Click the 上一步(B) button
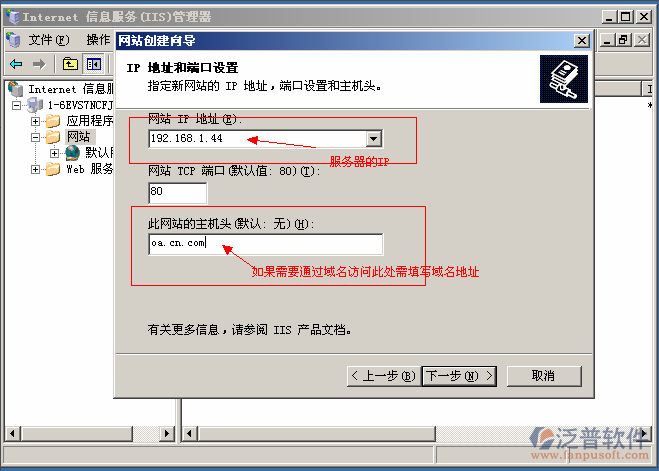The image size is (659, 471). (384, 376)
